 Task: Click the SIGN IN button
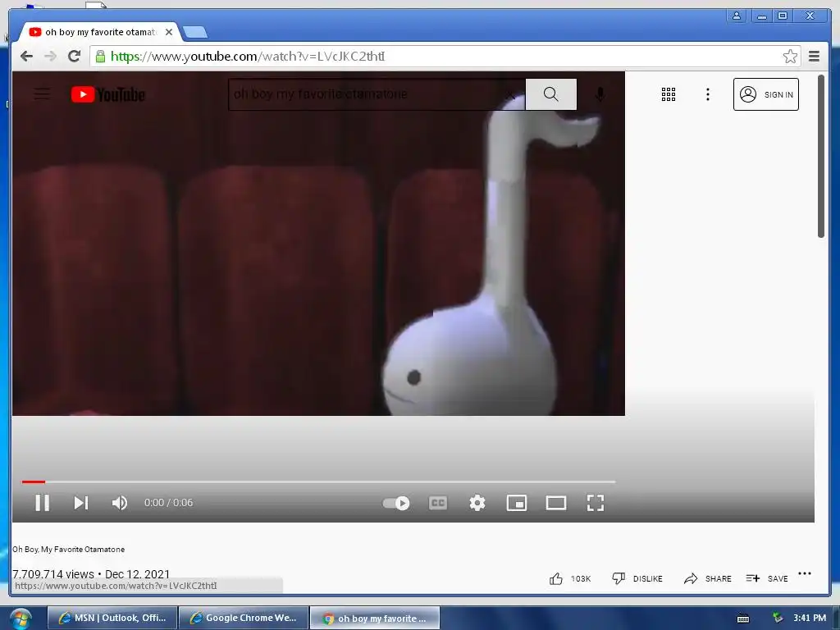pyautogui.click(x=765, y=94)
